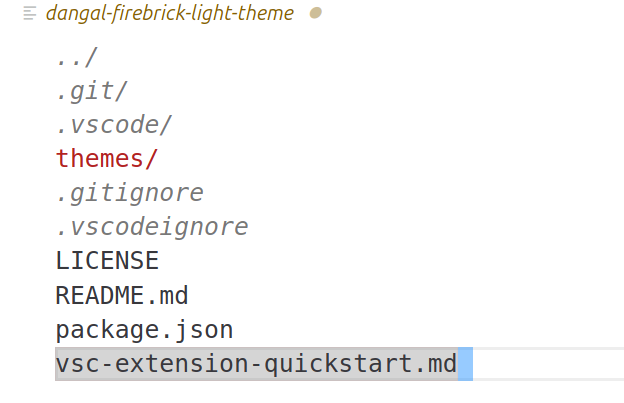Open the LICENSE file

coord(107,261)
